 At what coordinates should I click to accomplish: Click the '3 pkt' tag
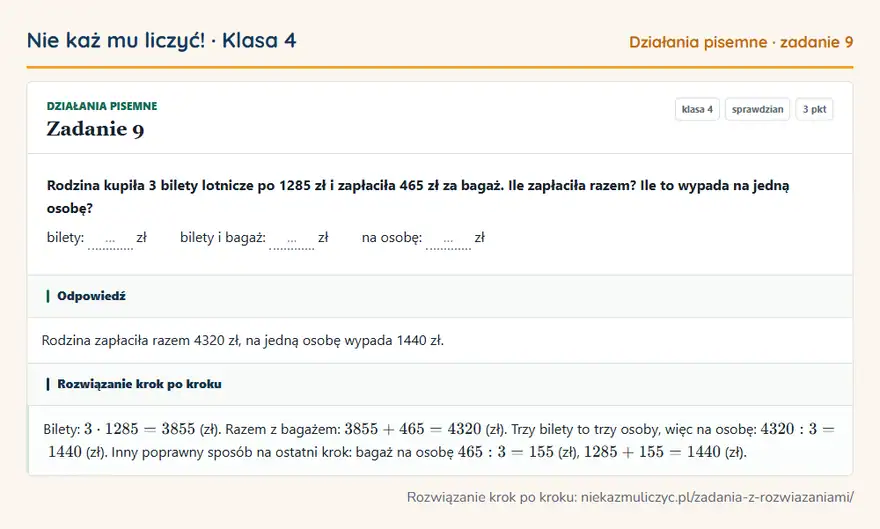pyautogui.click(x=814, y=109)
